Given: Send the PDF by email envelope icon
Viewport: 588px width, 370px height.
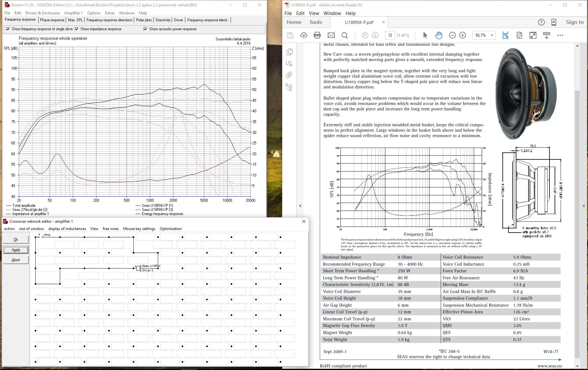Looking at the screenshot, I should point(331,35).
